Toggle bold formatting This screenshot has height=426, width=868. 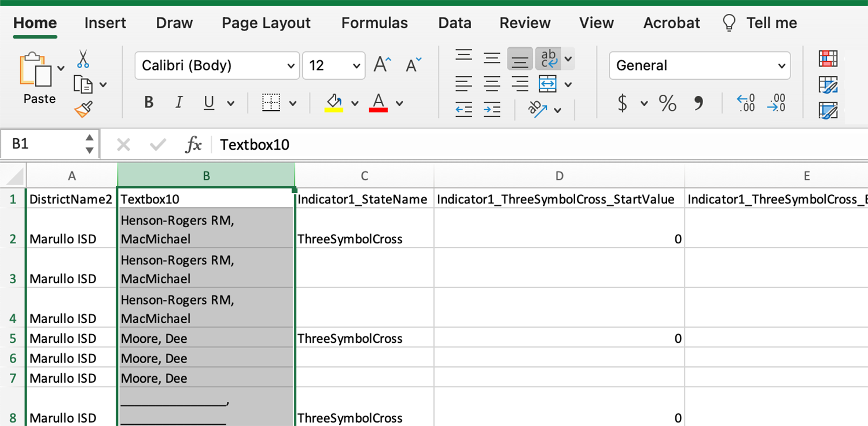(x=149, y=103)
